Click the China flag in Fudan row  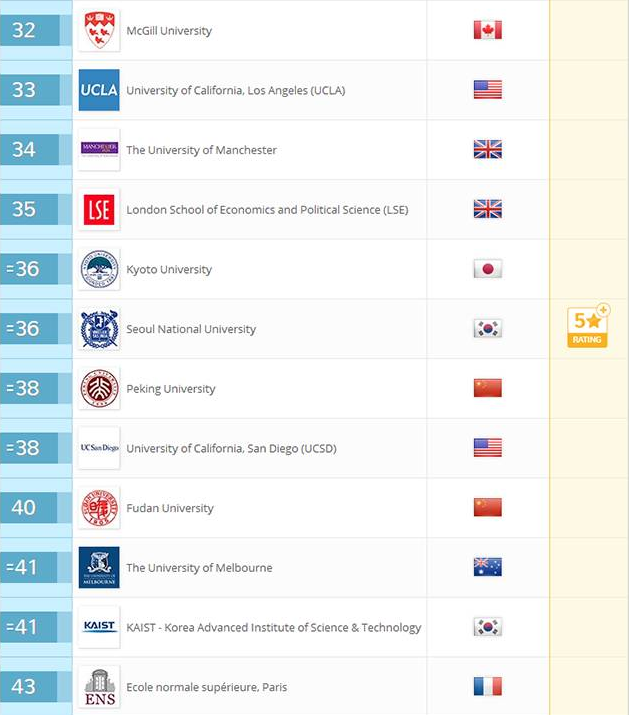[488, 507]
